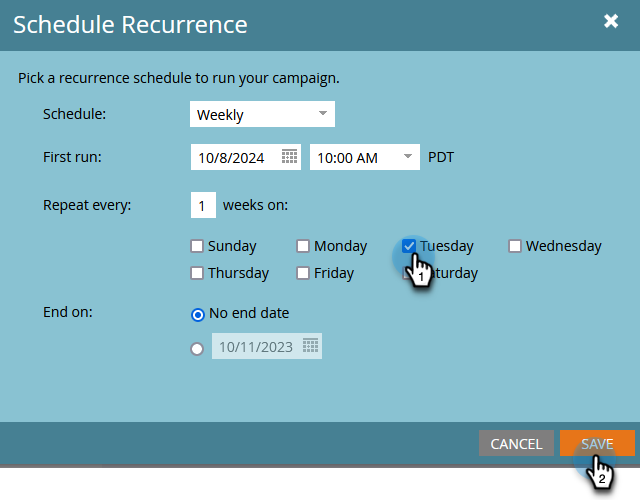
Task: Open the Weekly schedule combo box
Action: tap(262, 114)
